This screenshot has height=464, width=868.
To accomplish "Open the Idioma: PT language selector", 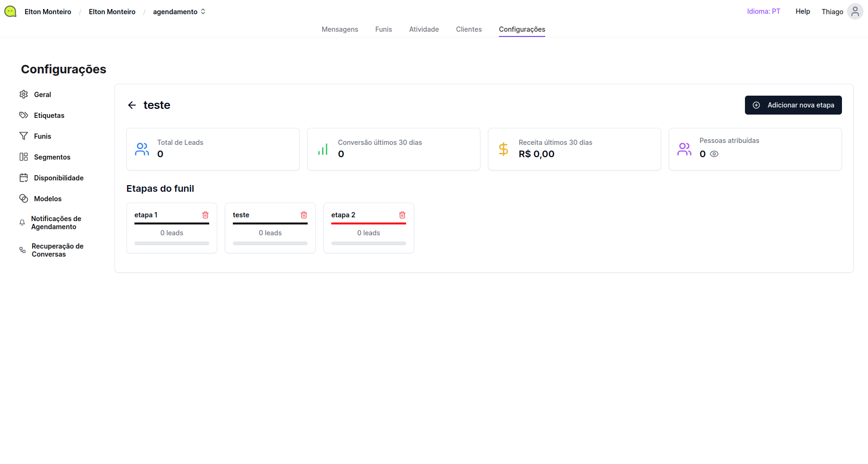I will (x=763, y=11).
